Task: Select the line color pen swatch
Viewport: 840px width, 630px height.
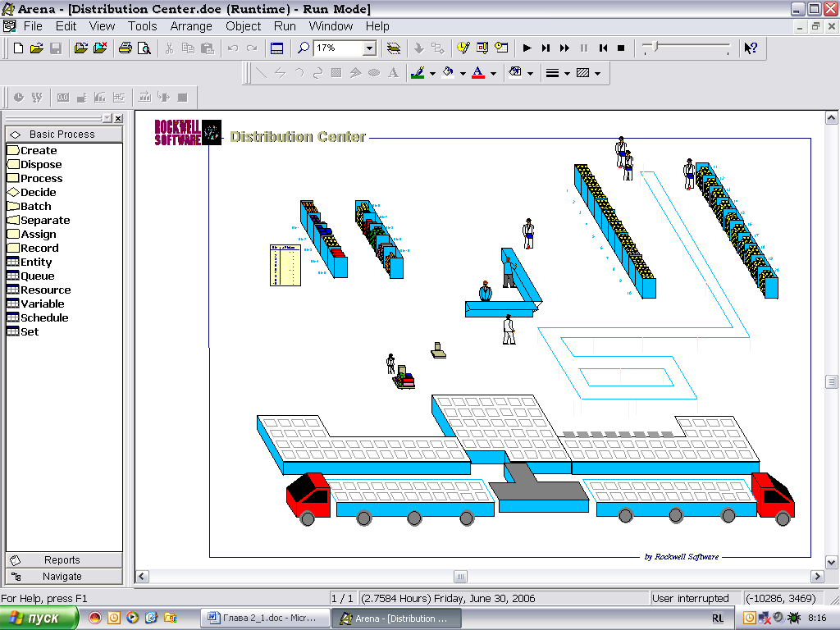Action: point(418,73)
